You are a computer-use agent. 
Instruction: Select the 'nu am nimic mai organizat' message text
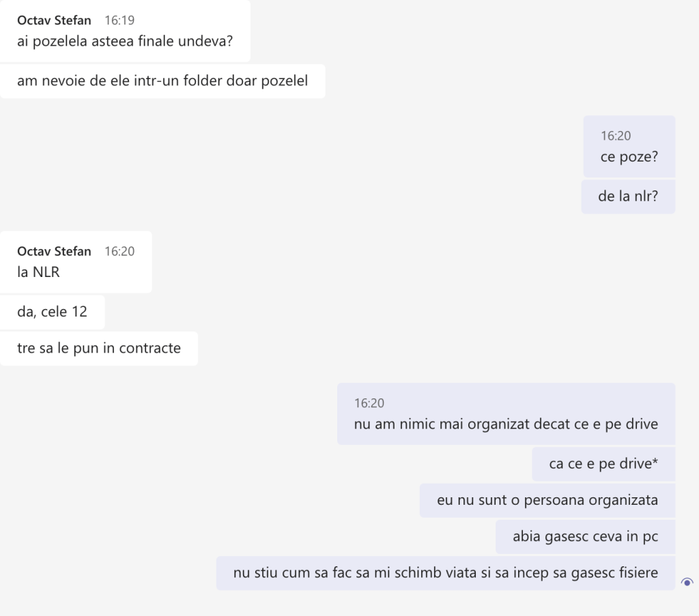click(x=506, y=424)
